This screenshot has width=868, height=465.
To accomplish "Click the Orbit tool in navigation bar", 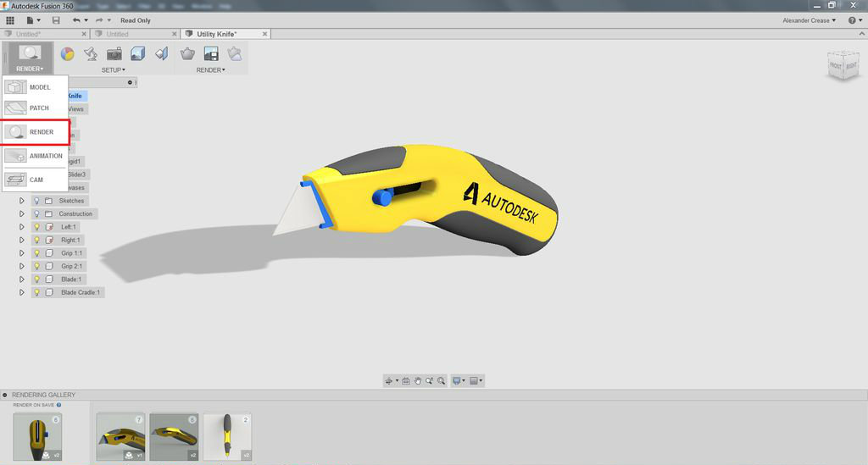I will pos(389,381).
